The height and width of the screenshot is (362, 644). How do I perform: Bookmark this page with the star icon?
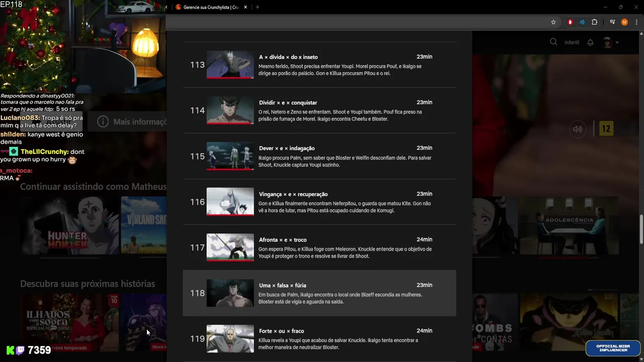553,22
